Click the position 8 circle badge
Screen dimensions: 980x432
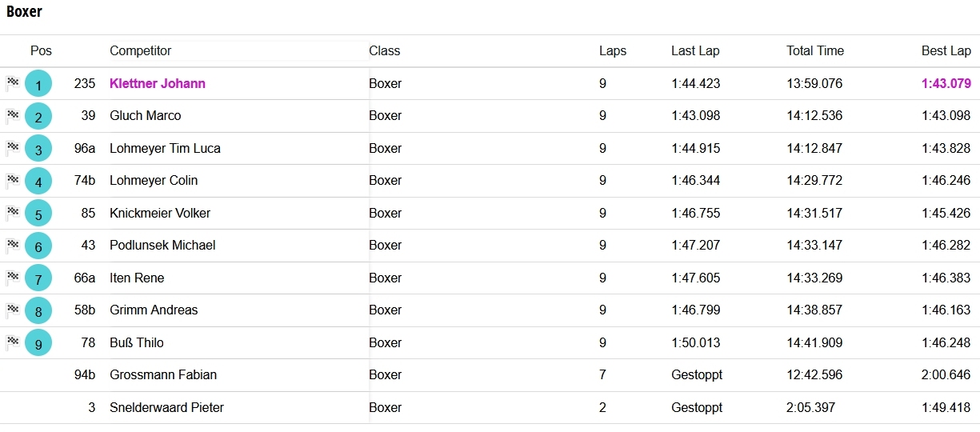tap(38, 310)
